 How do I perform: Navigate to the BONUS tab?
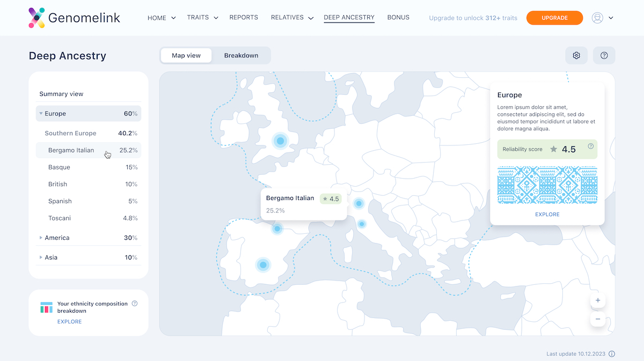(398, 17)
